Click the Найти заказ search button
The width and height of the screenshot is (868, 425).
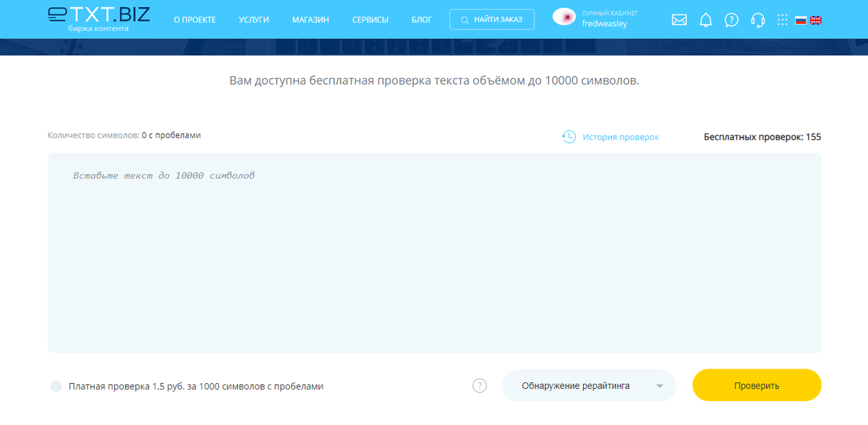point(492,19)
